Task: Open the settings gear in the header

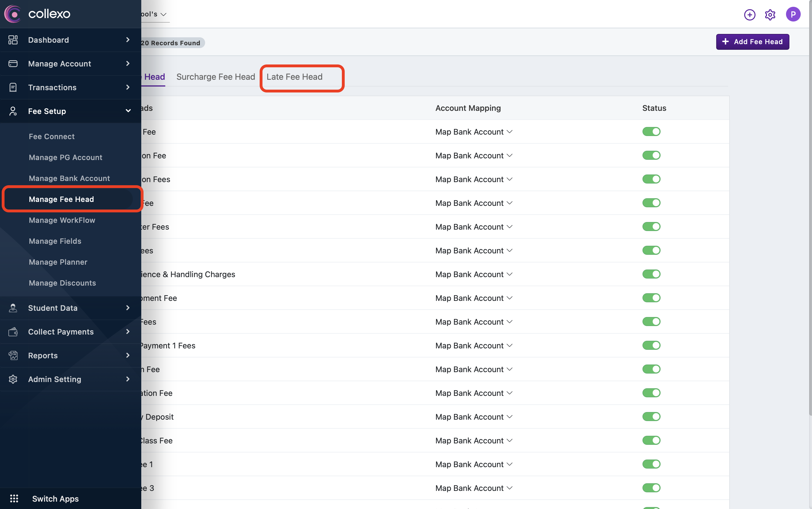Action: pos(770,14)
